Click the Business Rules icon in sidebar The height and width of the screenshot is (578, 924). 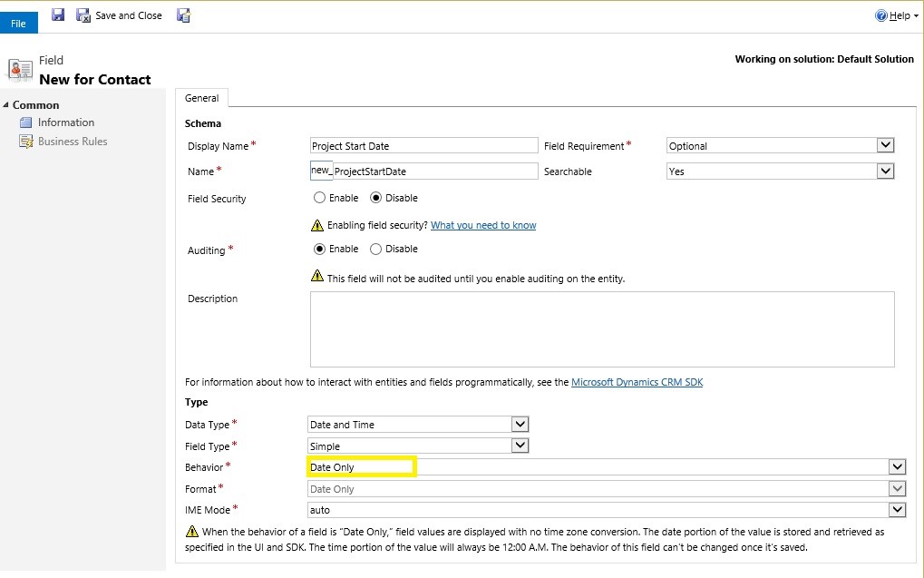[x=26, y=142]
